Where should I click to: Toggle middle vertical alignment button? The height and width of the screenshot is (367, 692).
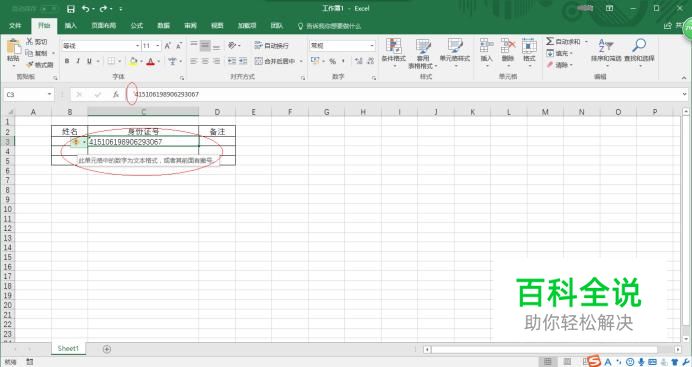pyautogui.click(x=205, y=45)
